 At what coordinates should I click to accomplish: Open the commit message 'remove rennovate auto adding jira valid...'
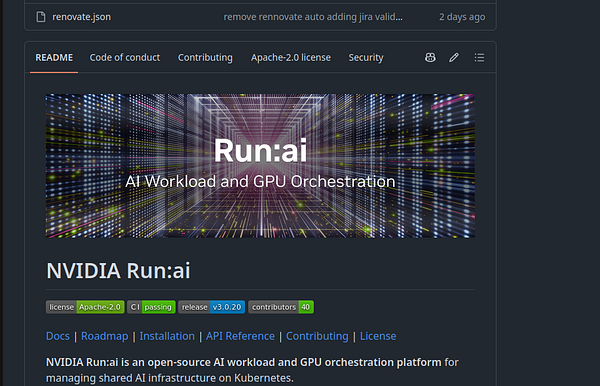313,17
